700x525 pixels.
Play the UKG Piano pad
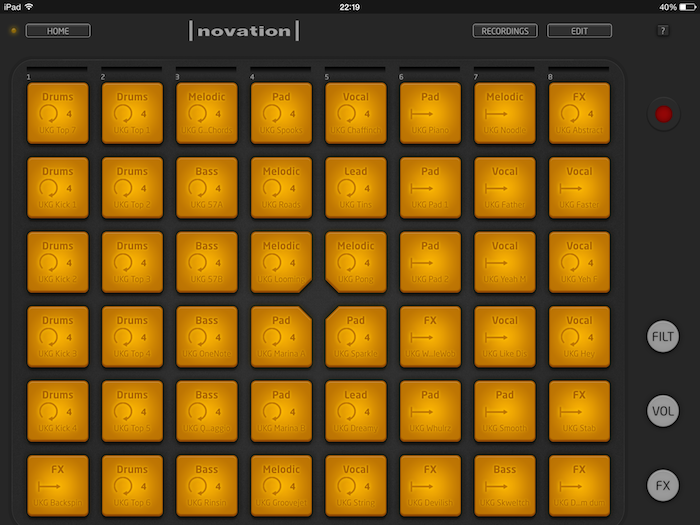(430, 113)
